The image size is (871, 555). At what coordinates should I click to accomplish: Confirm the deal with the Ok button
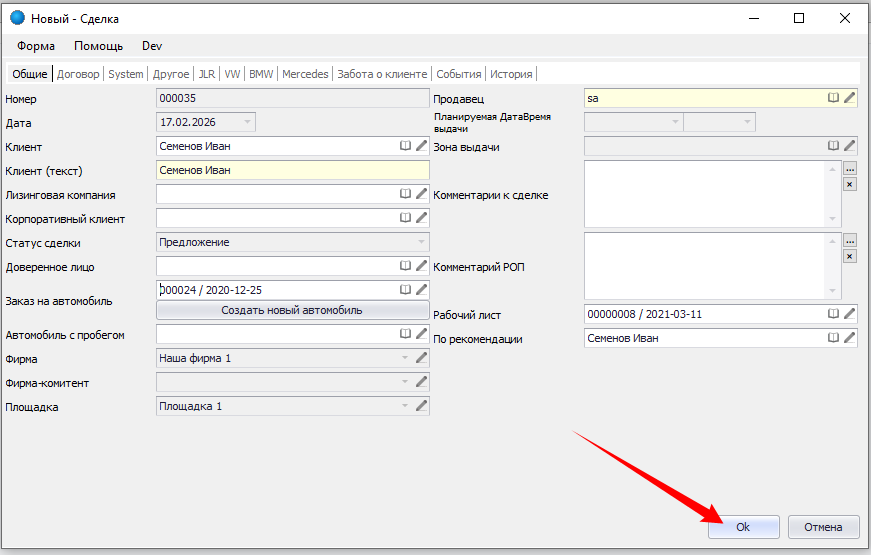[x=743, y=527]
